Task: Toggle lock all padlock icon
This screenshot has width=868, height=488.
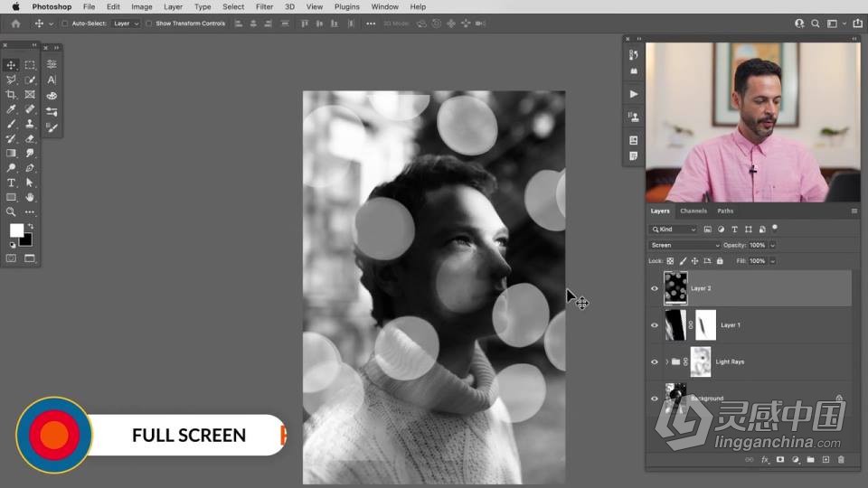Action: coord(720,261)
